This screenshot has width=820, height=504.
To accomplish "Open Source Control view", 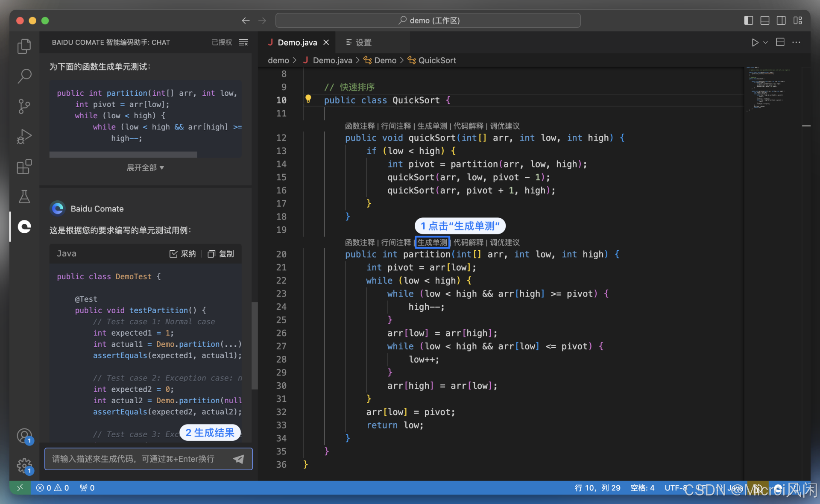I will tap(24, 106).
